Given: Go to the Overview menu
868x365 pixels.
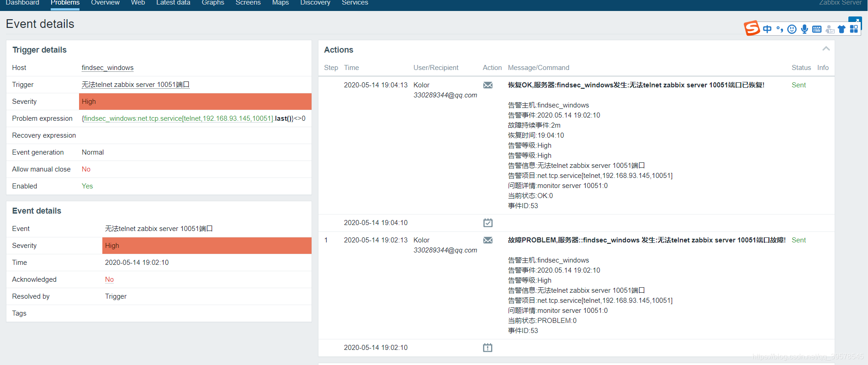Looking at the screenshot, I should coord(105,3).
